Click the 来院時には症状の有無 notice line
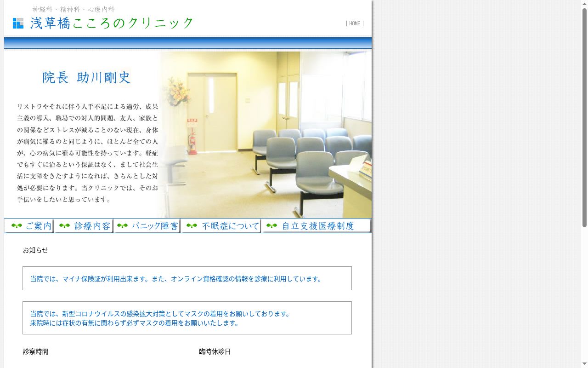The image size is (588, 368). pos(136,323)
